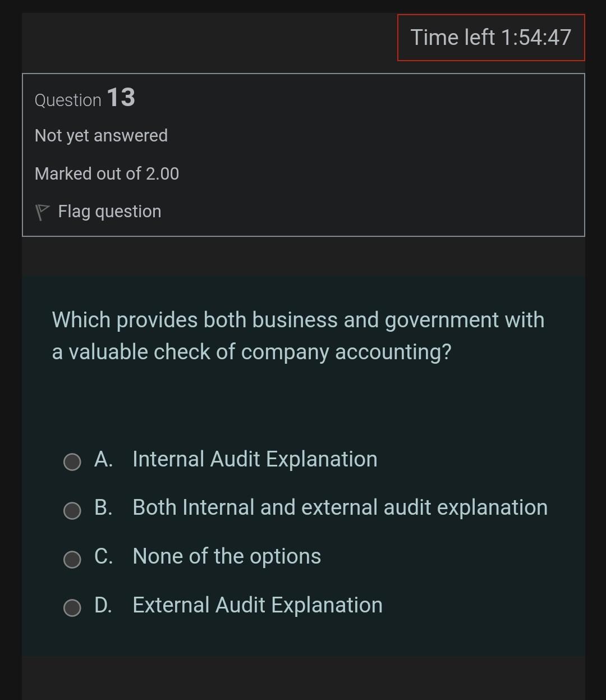Click the question information panel border
This screenshot has width=606, height=700.
tap(303, 72)
